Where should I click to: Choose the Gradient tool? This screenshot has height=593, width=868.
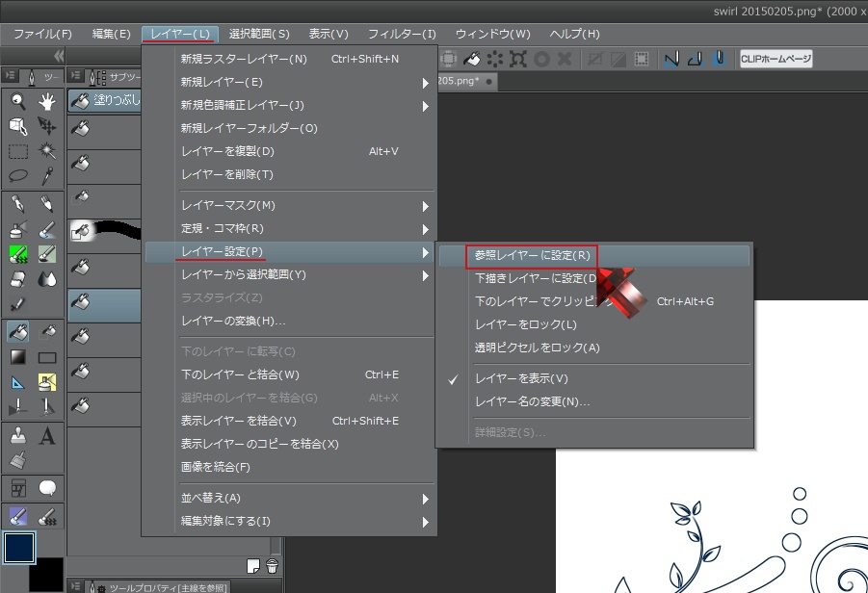click(x=17, y=357)
